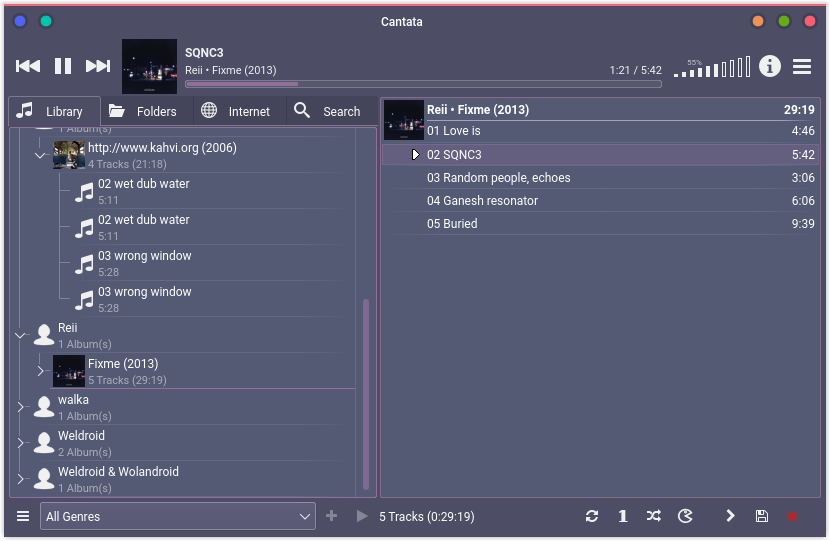Toggle single track mode
Image resolution: width=830 pixels, height=541 pixels.
point(623,516)
